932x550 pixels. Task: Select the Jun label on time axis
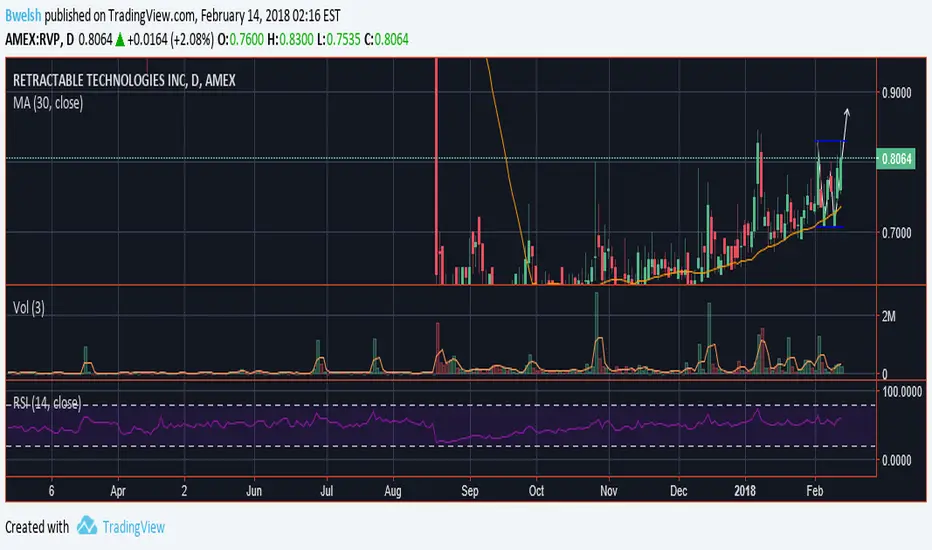[254, 491]
